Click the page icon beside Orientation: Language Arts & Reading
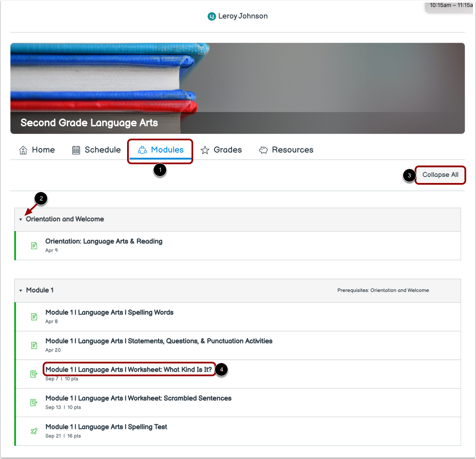Screen dimensions: 476x459 (x=34, y=246)
